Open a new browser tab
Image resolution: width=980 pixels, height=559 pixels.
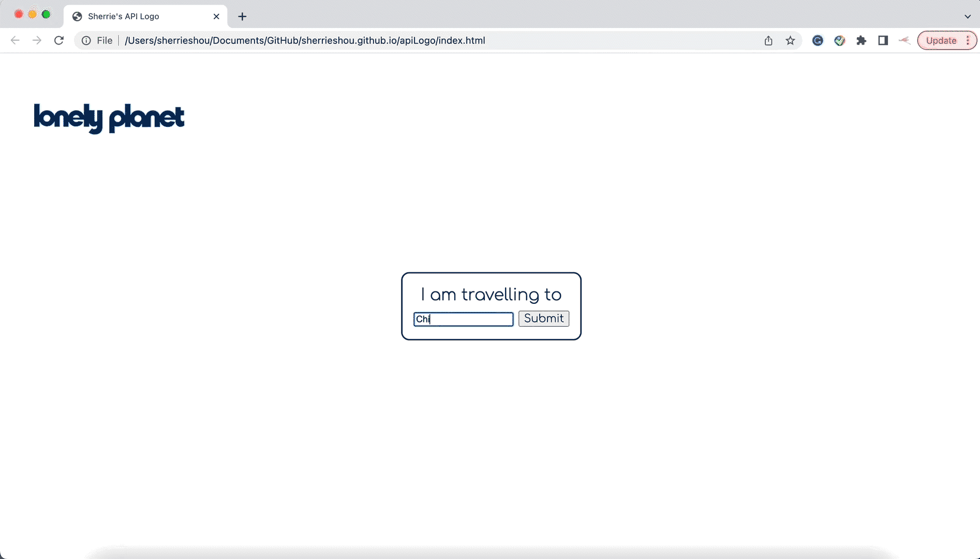tap(242, 17)
